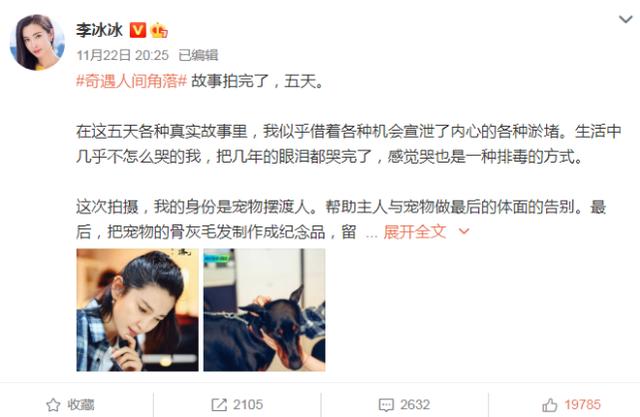Expand the post with 展开全文
640x417 pixels.
click(414, 232)
